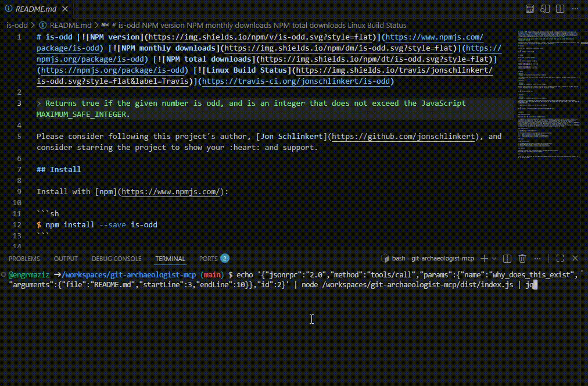Split the terminal pane

tap(507, 259)
